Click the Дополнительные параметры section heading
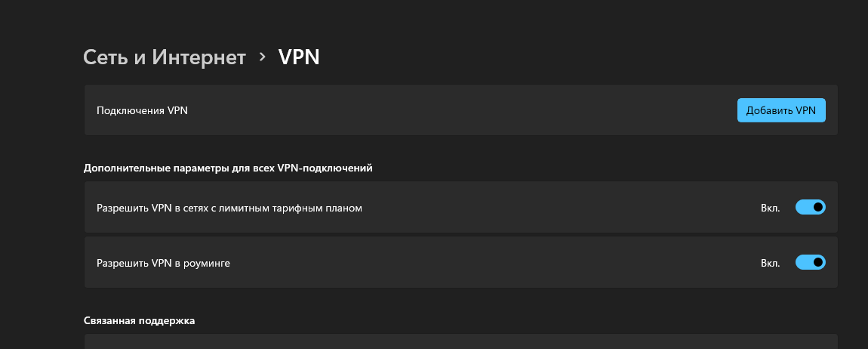 pyautogui.click(x=228, y=168)
